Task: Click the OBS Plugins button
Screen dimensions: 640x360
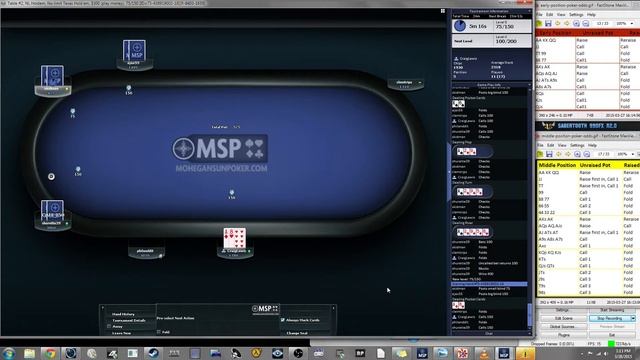Action: click(563, 335)
